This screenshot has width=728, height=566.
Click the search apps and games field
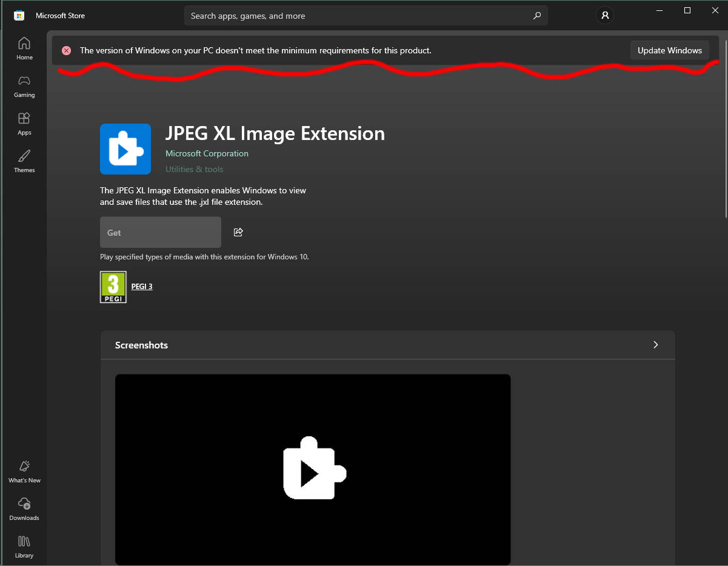(x=366, y=16)
